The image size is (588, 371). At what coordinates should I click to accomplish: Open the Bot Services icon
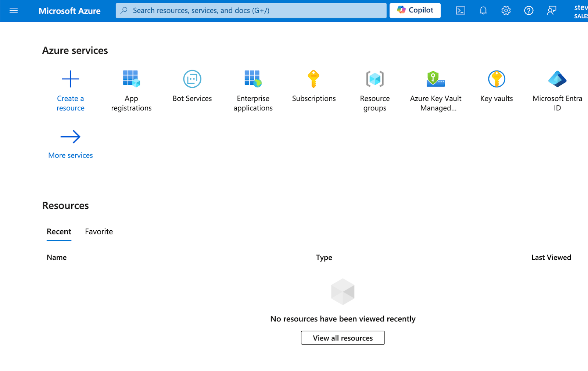(192, 79)
